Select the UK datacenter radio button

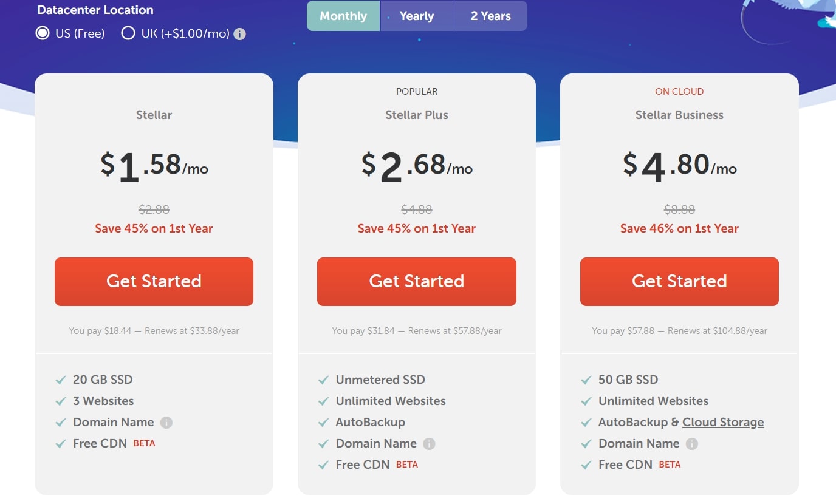(x=128, y=33)
